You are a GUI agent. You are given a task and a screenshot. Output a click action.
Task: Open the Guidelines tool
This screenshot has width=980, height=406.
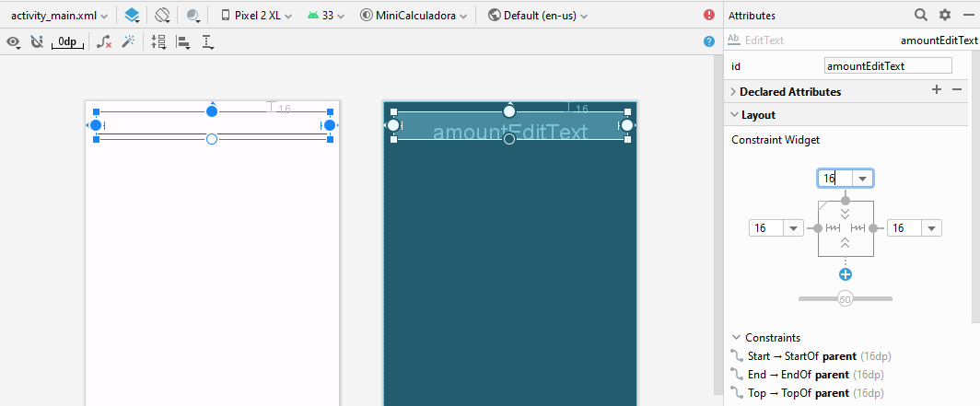click(208, 41)
